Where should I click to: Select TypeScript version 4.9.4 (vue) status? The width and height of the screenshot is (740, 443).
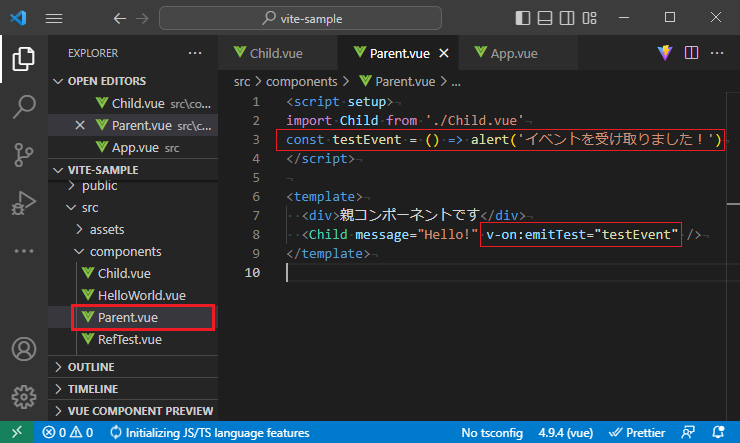[x=565, y=432]
